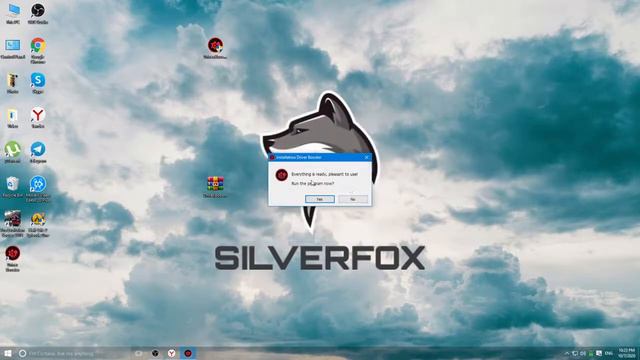
Task: Open the TeamViewer desktop shortcut
Action: 38,189
